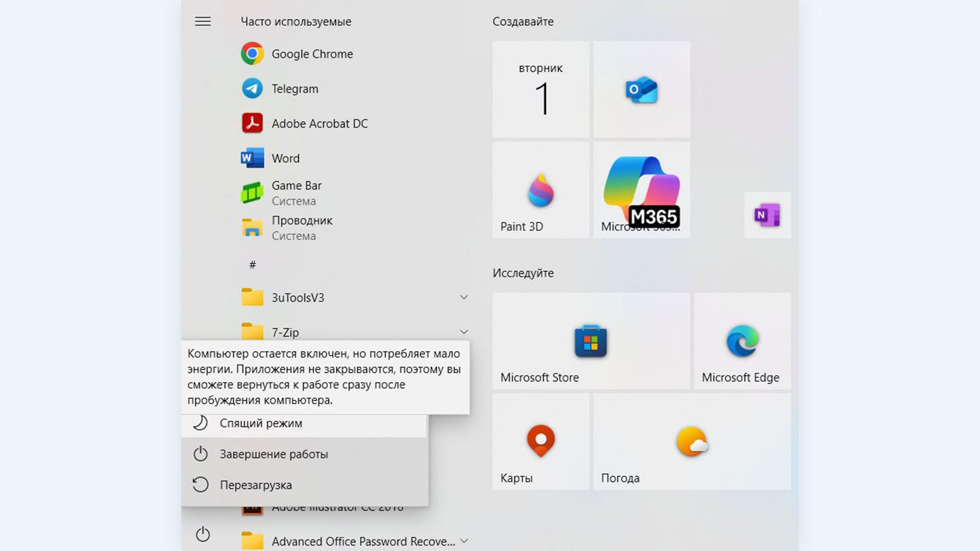Open the Paint 3D tile

(541, 190)
